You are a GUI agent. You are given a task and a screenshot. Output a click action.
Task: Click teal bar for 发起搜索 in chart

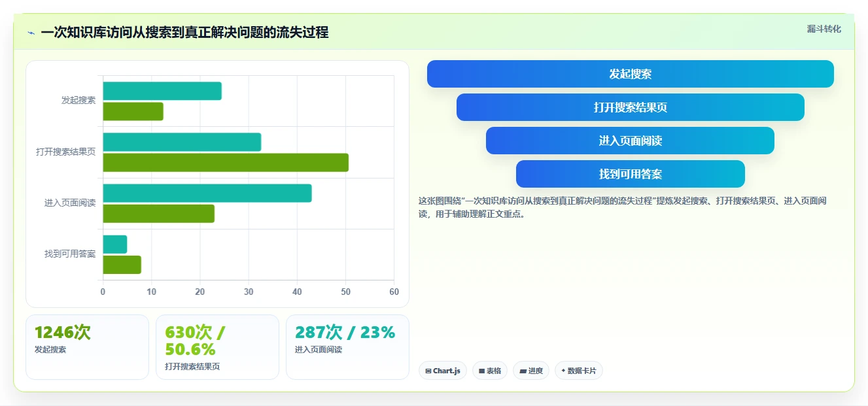(x=162, y=91)
